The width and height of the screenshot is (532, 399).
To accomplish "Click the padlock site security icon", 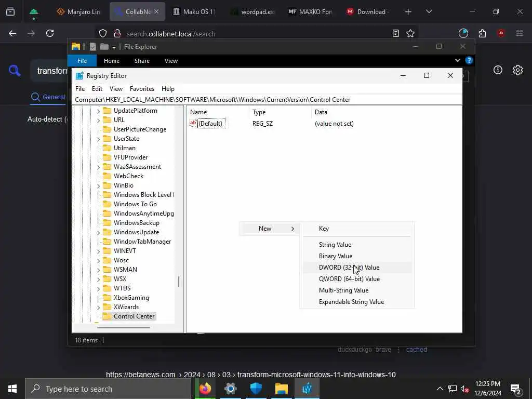I will coord(117,33).
